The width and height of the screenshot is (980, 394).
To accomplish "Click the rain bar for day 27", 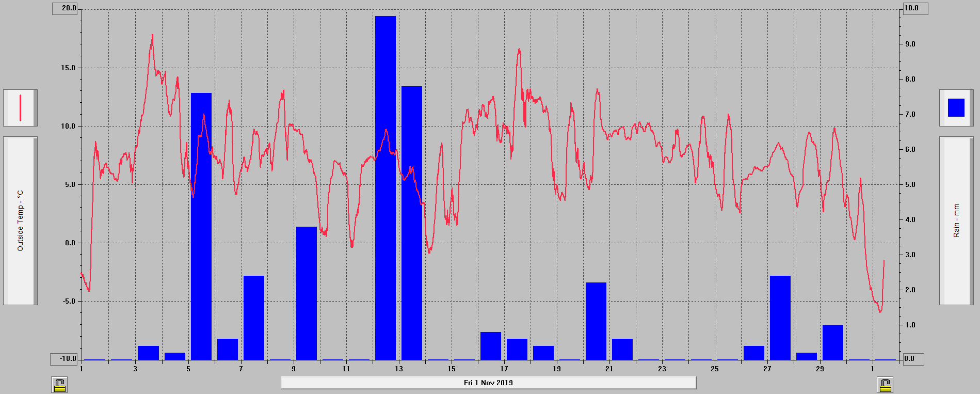I will point(780,318).
